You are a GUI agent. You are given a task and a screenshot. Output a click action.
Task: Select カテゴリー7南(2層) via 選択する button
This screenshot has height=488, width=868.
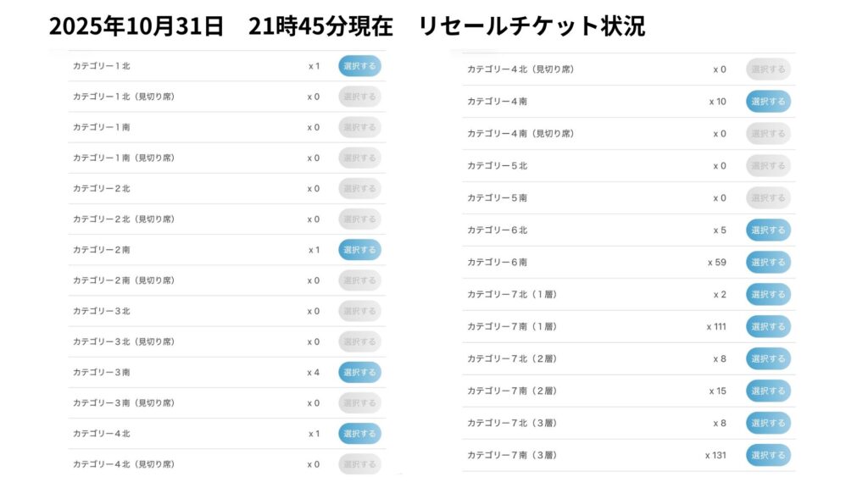point(768,391)
